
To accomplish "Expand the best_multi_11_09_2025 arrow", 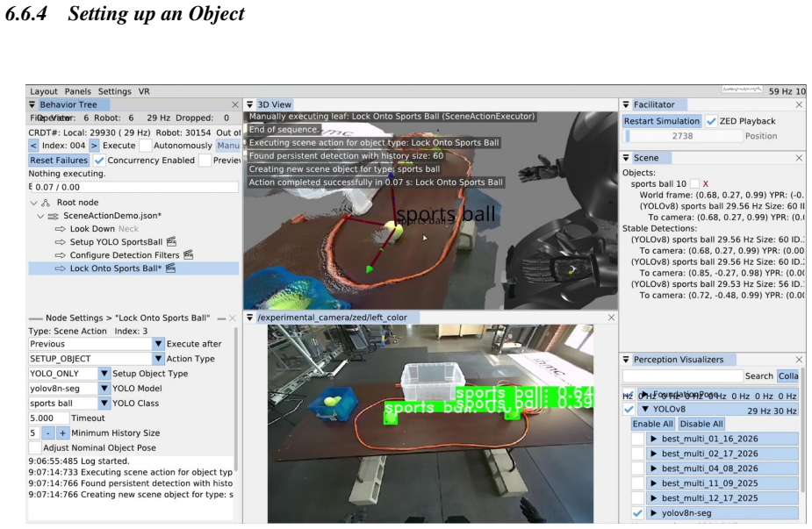I will [x=653, y=483].
